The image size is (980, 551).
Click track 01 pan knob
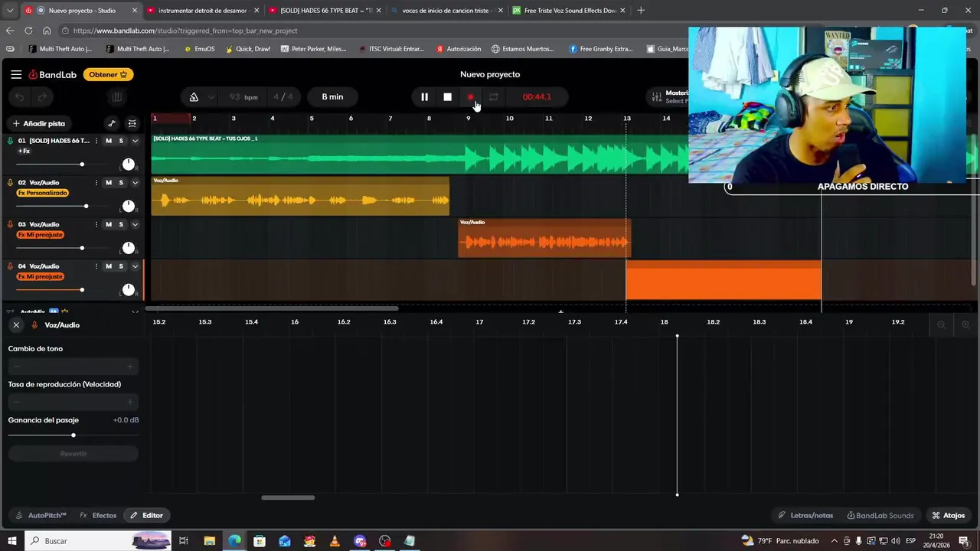coord(129,165)
